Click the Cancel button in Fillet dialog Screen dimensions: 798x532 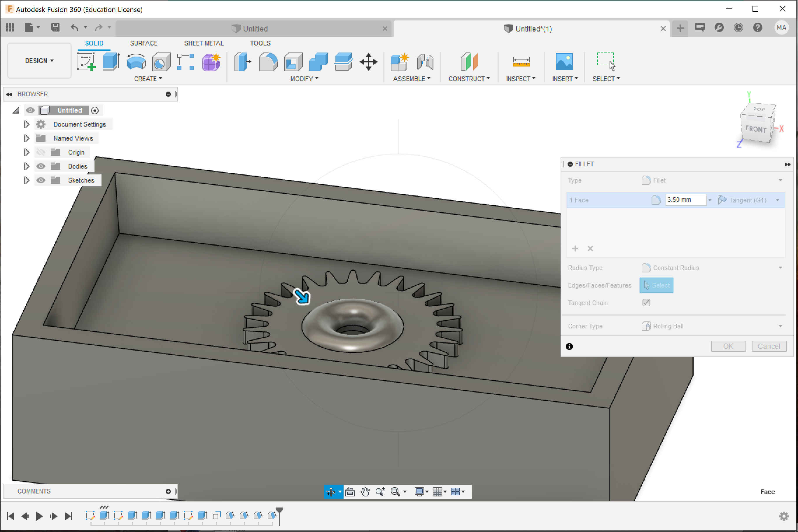769,346
